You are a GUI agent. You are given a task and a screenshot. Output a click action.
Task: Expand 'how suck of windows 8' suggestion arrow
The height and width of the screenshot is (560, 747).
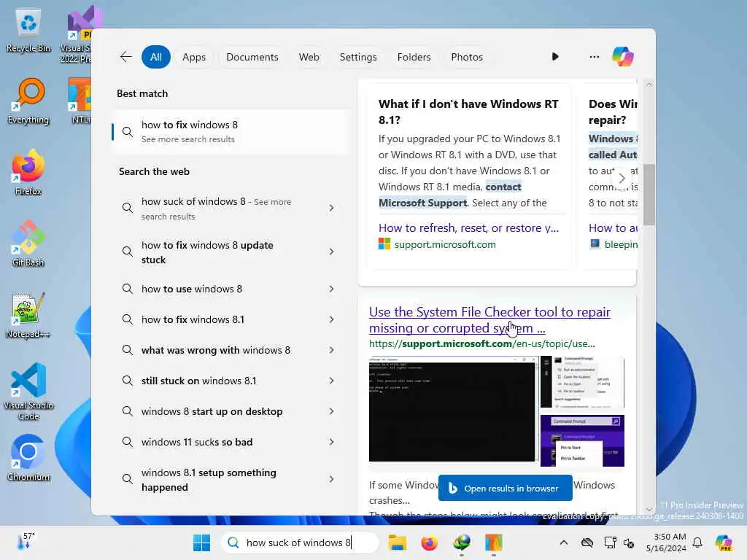332,208
